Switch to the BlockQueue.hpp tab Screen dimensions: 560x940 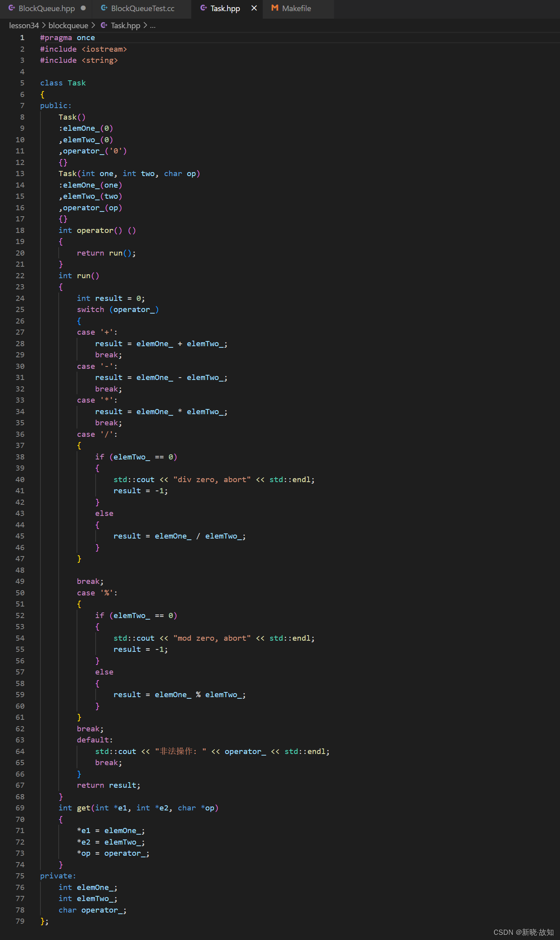click(x=46, y=8)
